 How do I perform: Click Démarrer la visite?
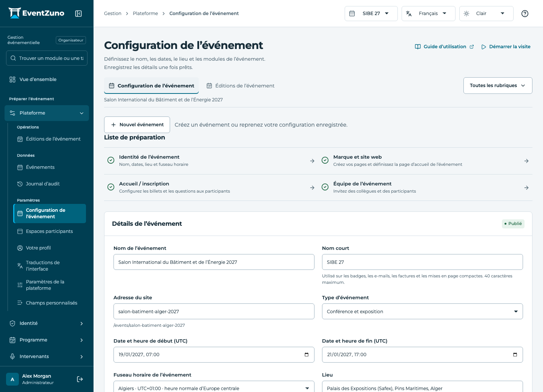click(506, 47)
